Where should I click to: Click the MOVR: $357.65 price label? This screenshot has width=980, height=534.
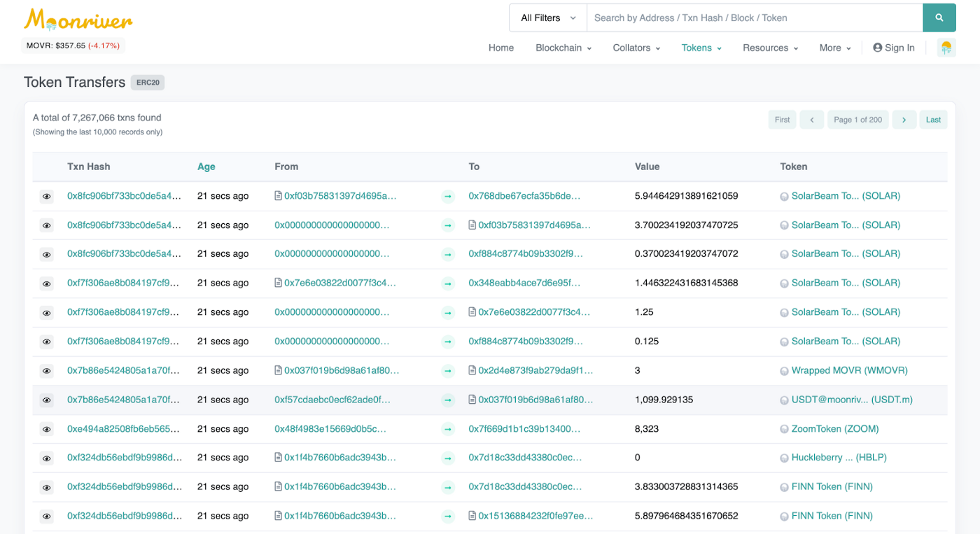(73, 46)
